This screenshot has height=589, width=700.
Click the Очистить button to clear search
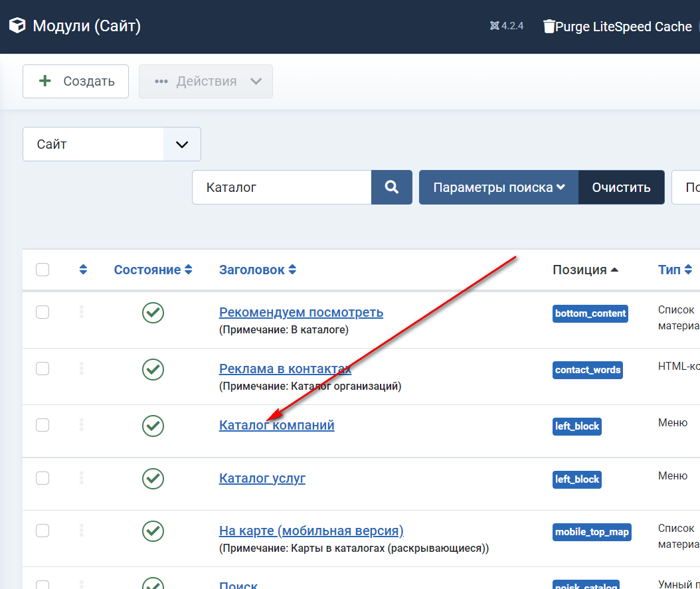621,187
